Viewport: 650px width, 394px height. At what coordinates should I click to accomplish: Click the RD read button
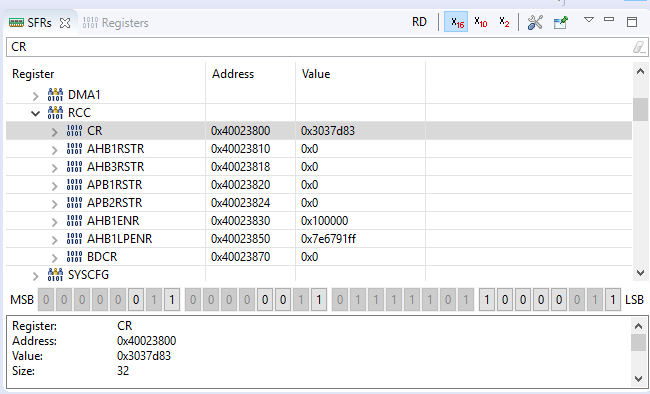419,22
